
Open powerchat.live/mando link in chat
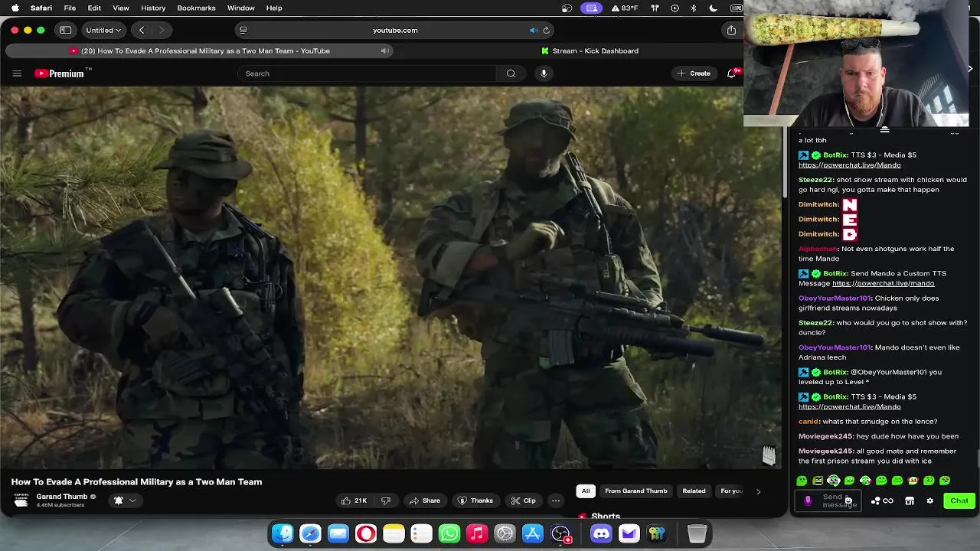[x=883, y=283]
